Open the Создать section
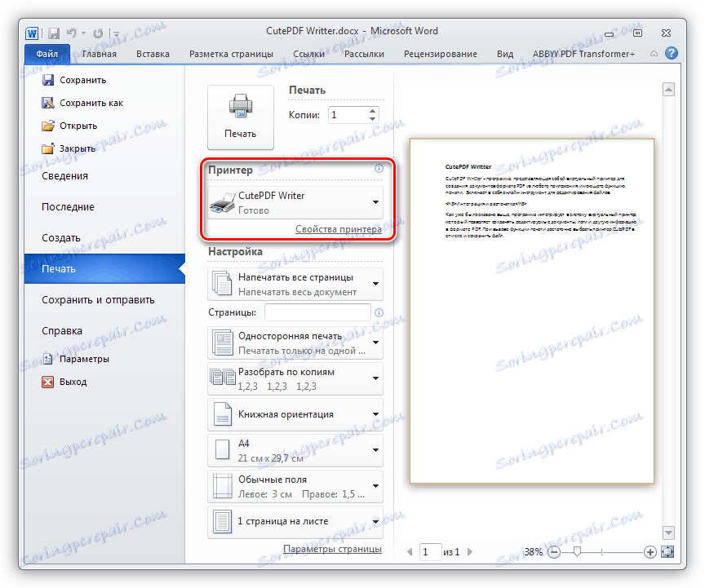Screen dimensions: 705x588 point(61,238)
